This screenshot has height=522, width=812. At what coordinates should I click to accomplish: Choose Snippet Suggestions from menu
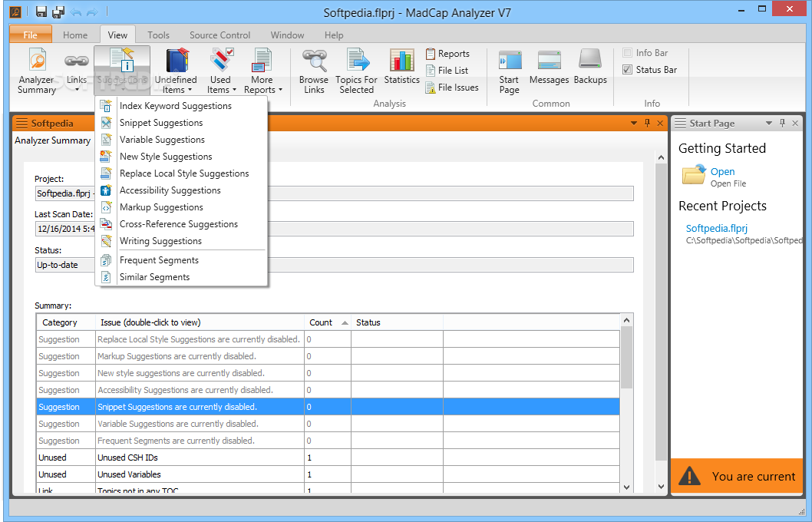pos(181,123)
